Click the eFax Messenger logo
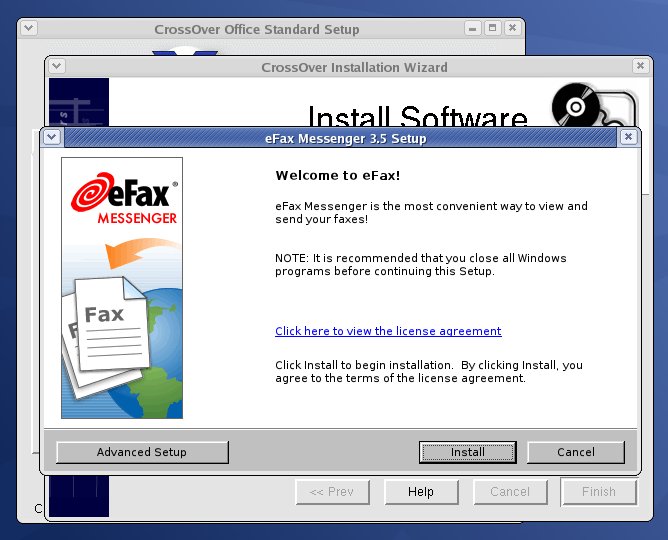 coord(123,199)
